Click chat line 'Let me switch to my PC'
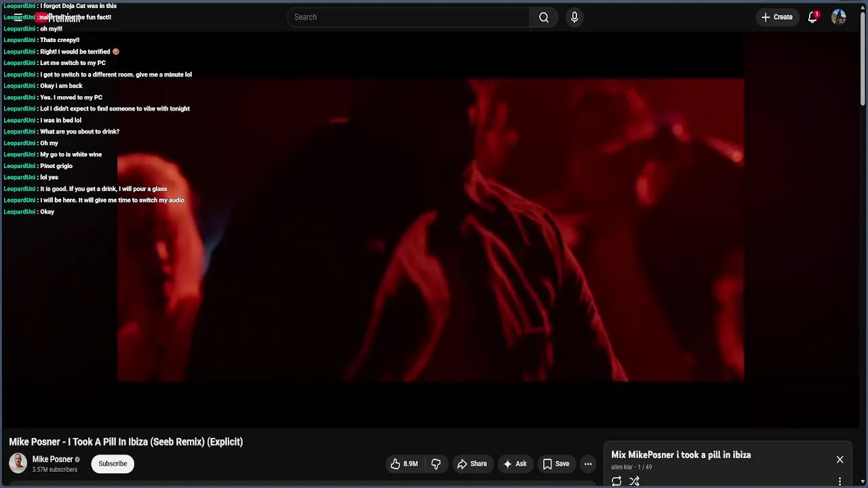The image size is (868, 488). tap(72, 63)
